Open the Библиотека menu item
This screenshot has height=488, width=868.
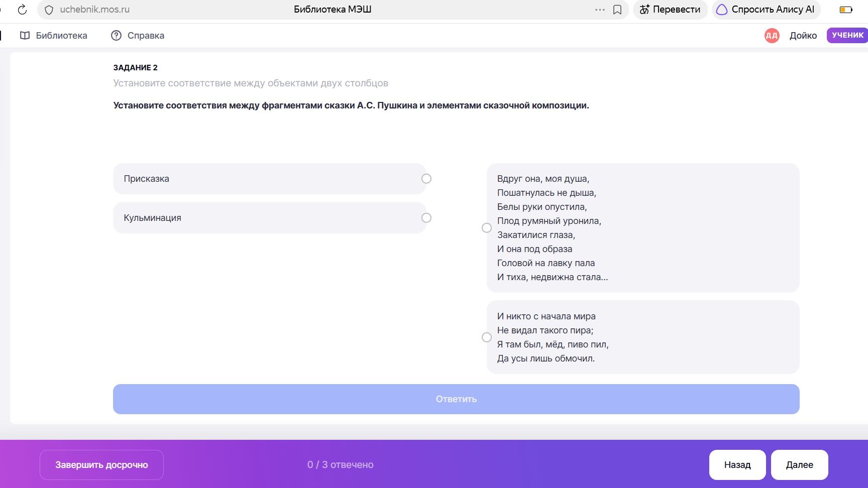tap(53, 36)
